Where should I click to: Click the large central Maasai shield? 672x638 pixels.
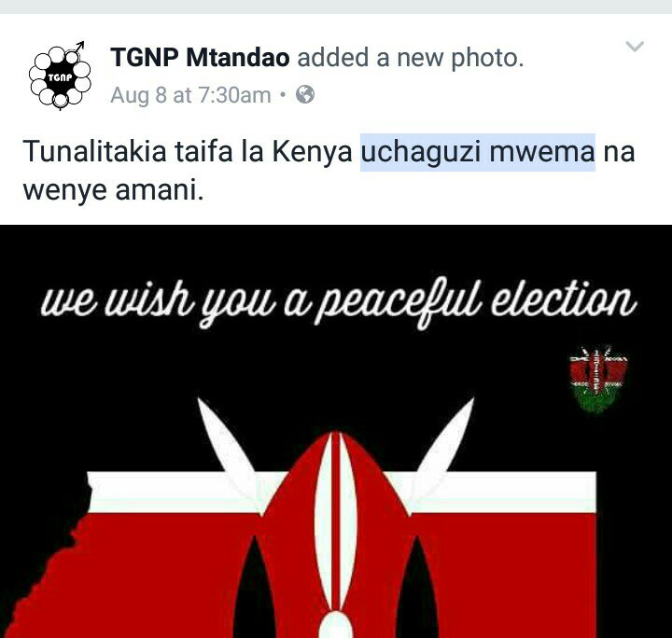(x=336, y=535)
